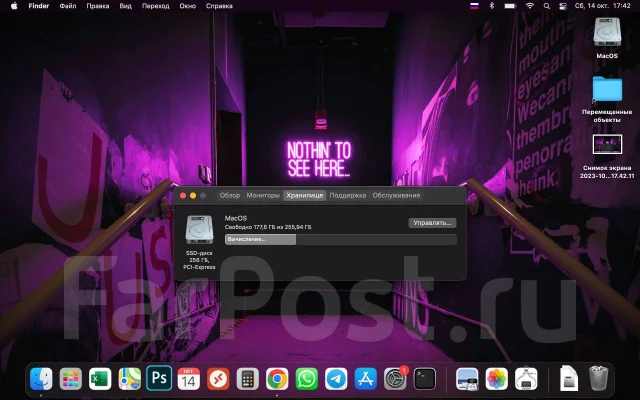Open Trash in the Dock
The width and height of the screenshot is (640, 400).
click(x=598, y=379)
